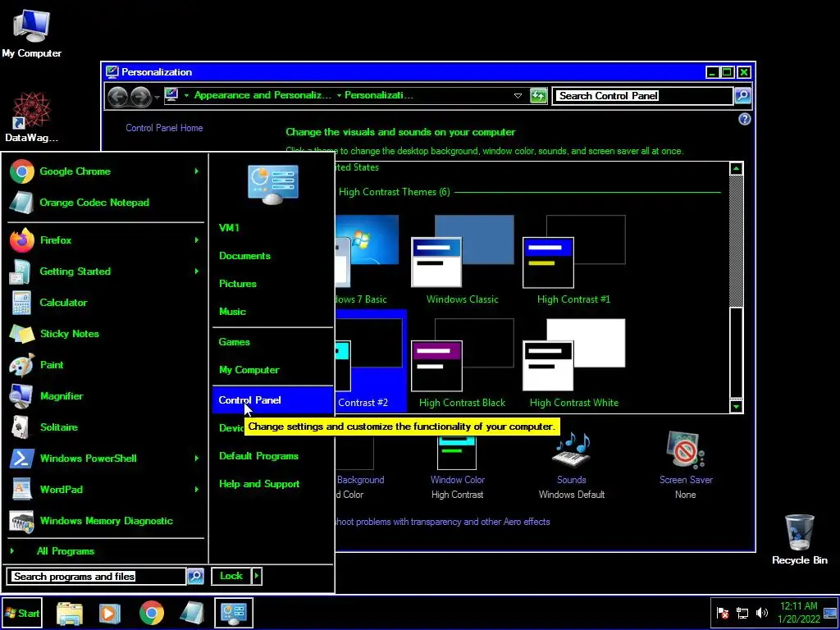Open shutdown options arrow beside Lock

point(257,576)
